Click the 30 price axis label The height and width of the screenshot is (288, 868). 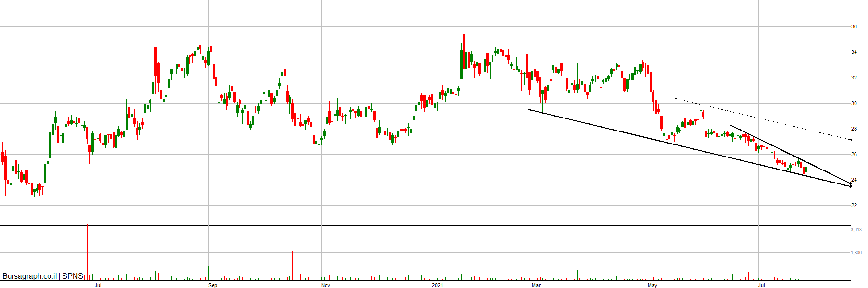(854, 103)
